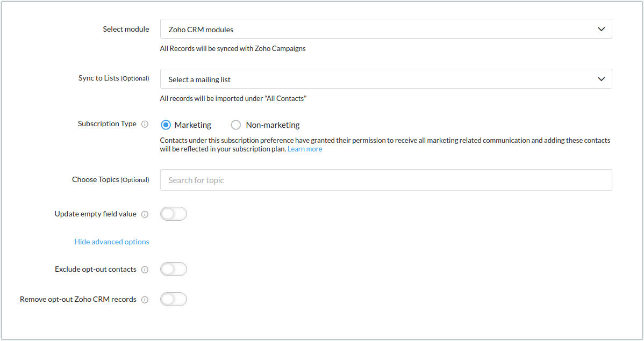Click the Select module label
The height and width of the screenshot is (341, 644).
click(126, 29)
